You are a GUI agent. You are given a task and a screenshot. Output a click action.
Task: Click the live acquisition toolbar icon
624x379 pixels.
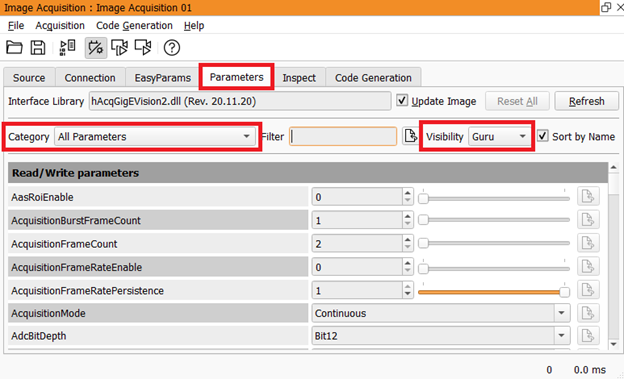(143, 48)
